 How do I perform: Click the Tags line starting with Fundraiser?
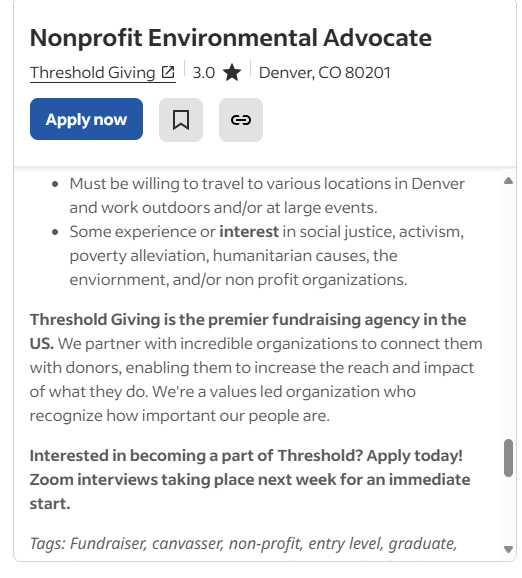pyautogui.click(x=243, y=544)
